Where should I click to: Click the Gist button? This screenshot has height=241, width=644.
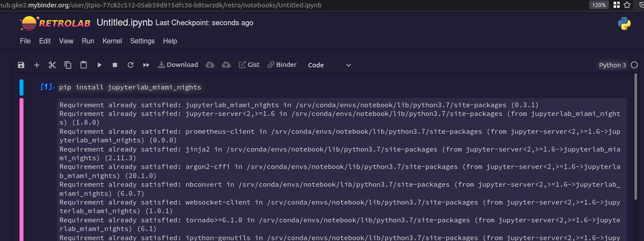click(x=249, y=65)
